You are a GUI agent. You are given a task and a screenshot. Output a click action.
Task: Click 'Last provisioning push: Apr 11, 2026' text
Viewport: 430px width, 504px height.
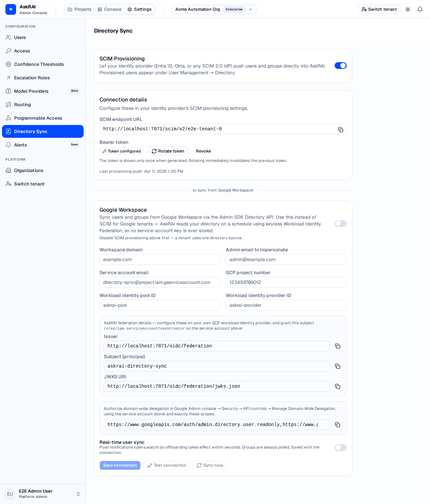141,171
